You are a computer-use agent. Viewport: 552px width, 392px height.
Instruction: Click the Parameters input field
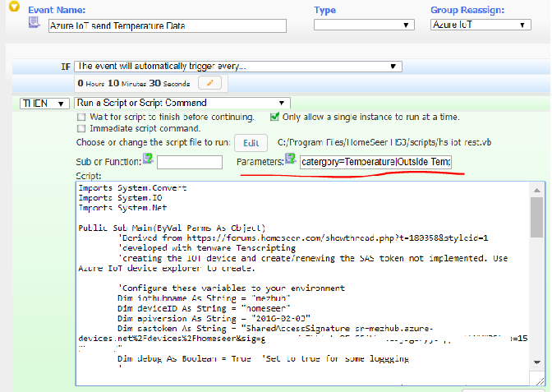(x=375, y=162)
